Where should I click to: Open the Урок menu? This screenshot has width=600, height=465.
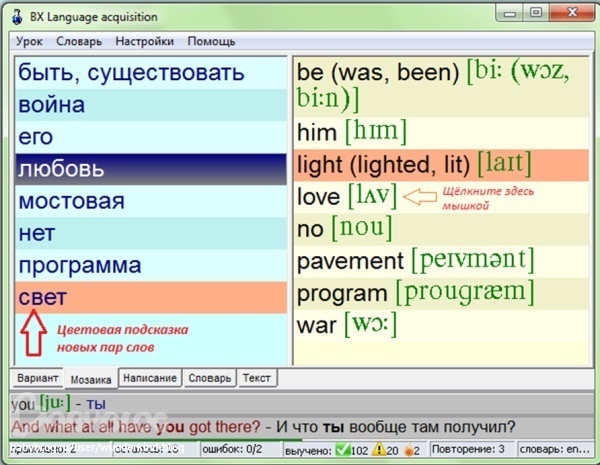pyautogui.click(x=29, y=41)
